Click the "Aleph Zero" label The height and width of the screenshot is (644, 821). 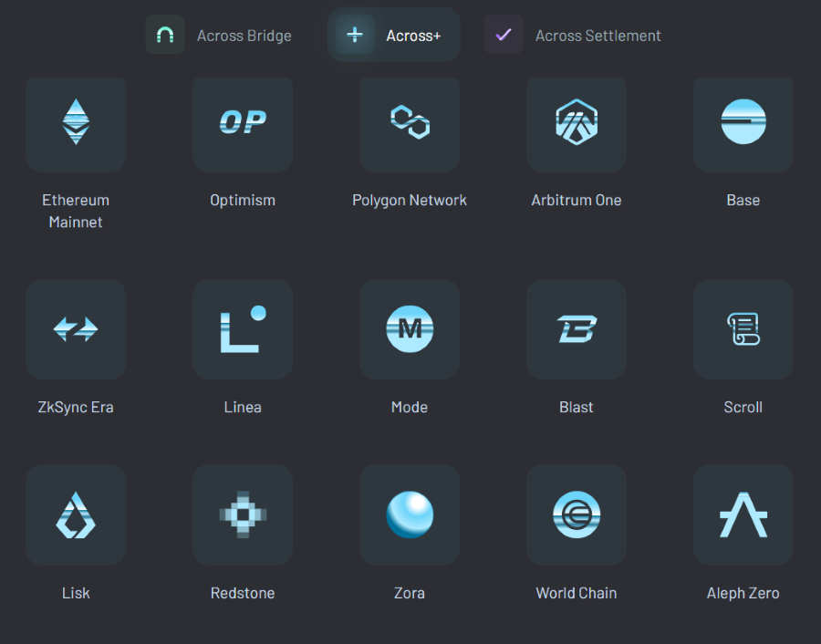pyautogui.click(x=743, y=593)
